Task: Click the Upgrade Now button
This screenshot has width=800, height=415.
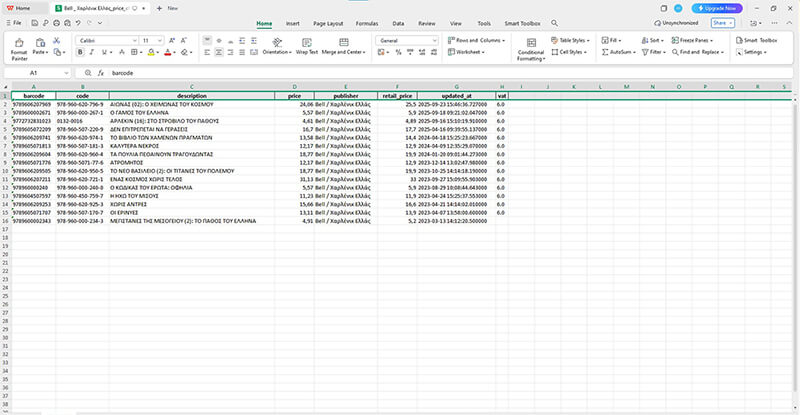Action: [x=716, y=7]
